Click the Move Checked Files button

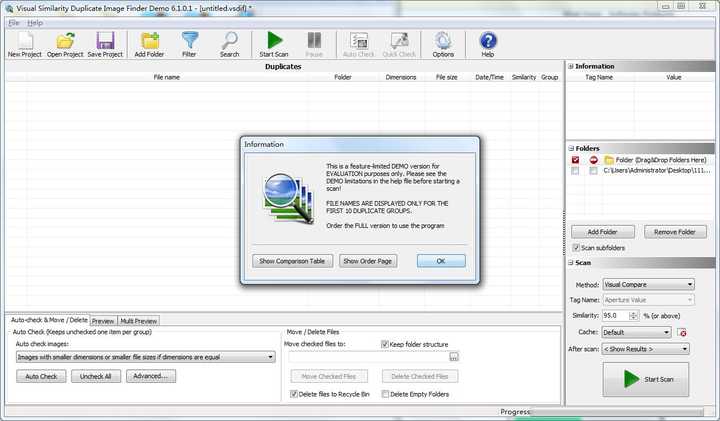coord(329,376)
